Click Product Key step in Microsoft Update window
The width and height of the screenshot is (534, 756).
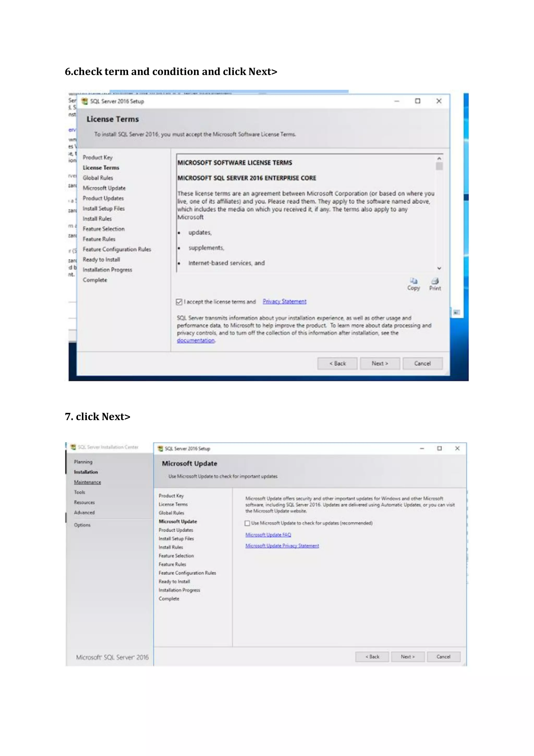pyautogui.click(x=171, y=496)
